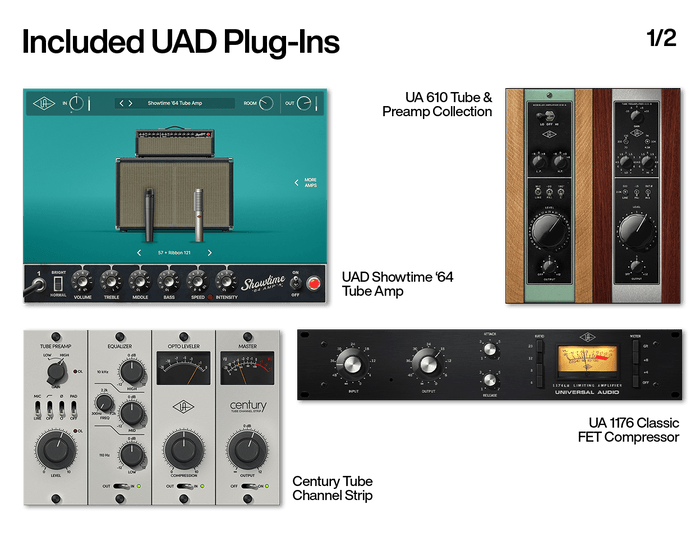Select ratio 4 button on 1176
Screen dimensions: 700x550
click(541, 382)
